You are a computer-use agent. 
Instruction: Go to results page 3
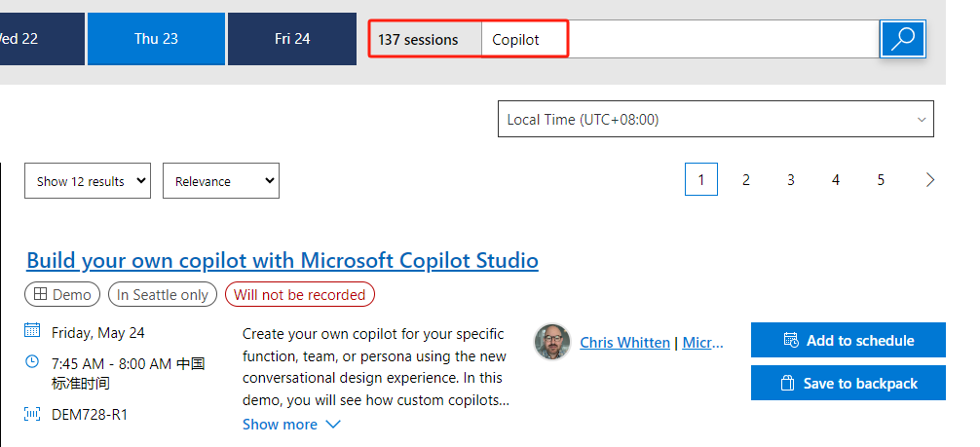coord(791,180)
